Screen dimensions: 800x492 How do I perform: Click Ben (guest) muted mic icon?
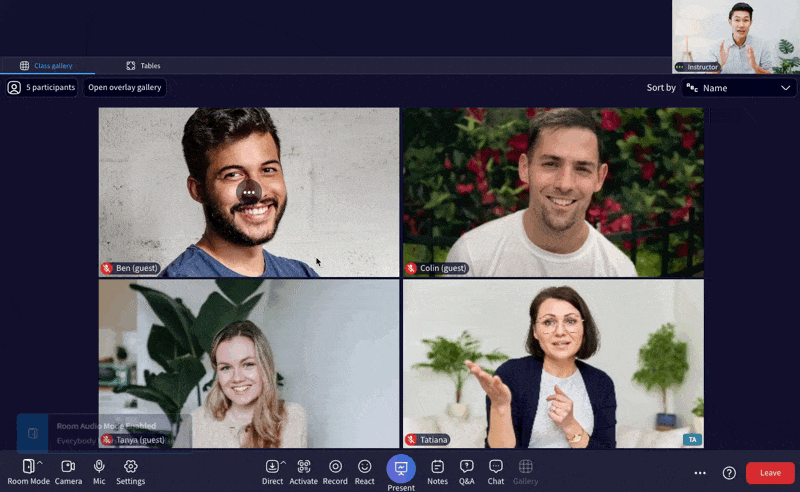click(x=107, y=268)
